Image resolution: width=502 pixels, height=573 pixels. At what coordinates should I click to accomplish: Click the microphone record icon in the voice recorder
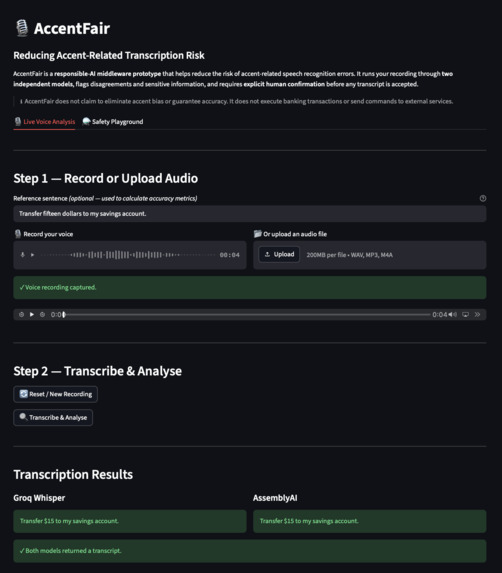pyautogui.click(x=23, y=255)
